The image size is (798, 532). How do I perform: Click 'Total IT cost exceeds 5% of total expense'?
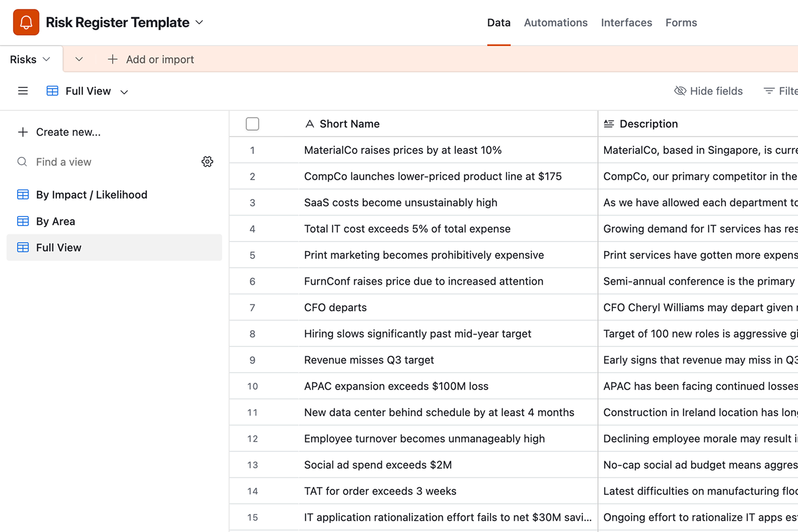448,229
